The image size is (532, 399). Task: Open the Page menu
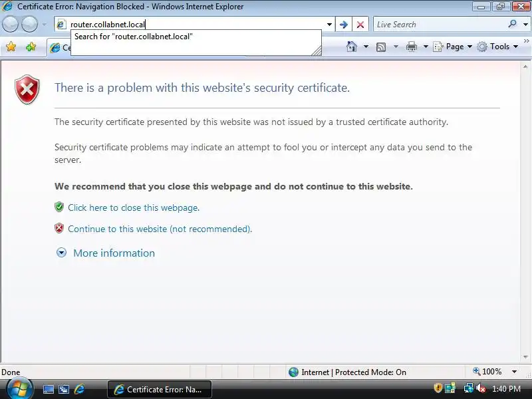(x=453, y=47)
